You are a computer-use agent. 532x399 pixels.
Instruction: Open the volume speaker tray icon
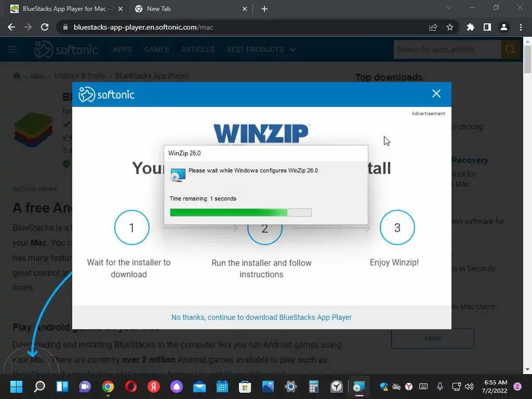pos(469,387)
